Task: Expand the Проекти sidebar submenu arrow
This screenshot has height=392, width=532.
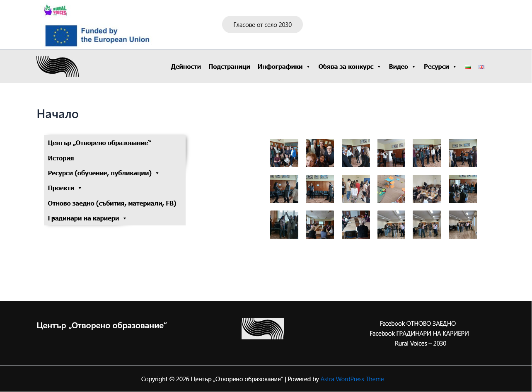Action: pos(80,189)
